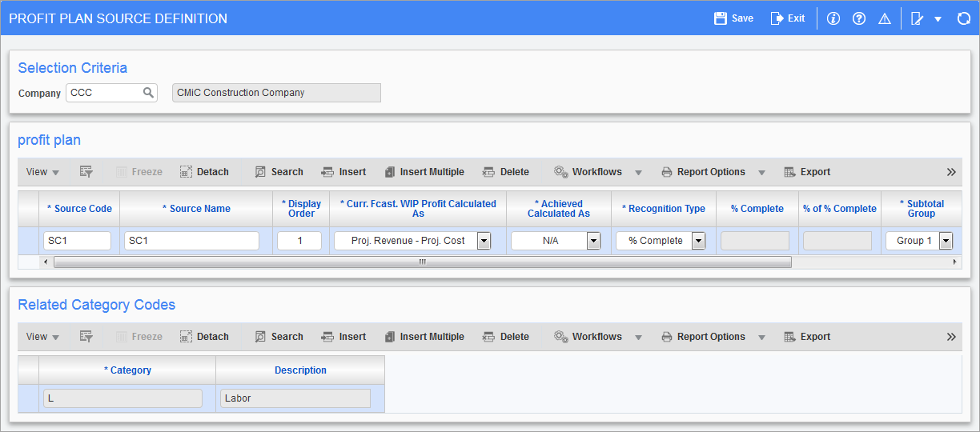Image resolution: width=980 pixels, height=432 pixels.
Task: Click Detach in profit plan toolbar
Action: [x=204, y=172]
